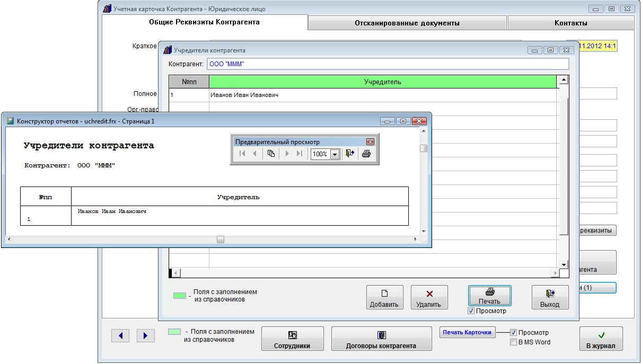The image size is (641, 364).
Task: Click founders grid horizontal scroll left arrow
Action: click(x=175, y=273)
